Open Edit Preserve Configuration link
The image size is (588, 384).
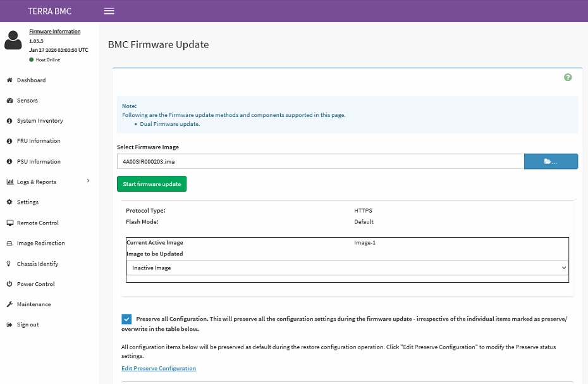(159, 368)
